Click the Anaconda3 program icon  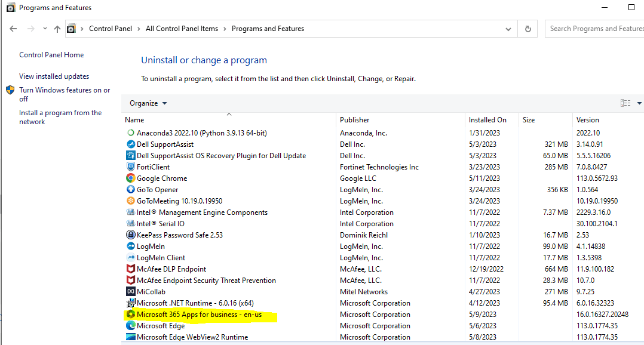[131, 133]
